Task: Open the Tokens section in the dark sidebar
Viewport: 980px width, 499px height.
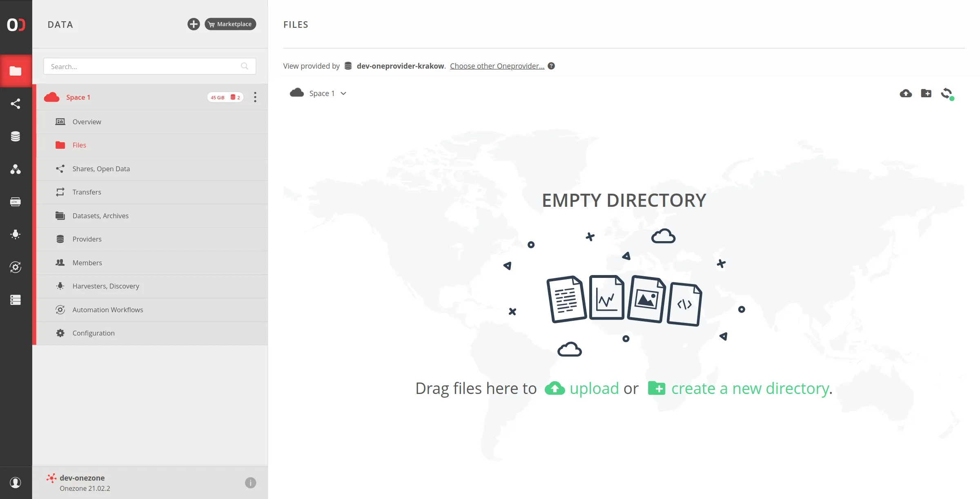Action: tap(16, 201)
